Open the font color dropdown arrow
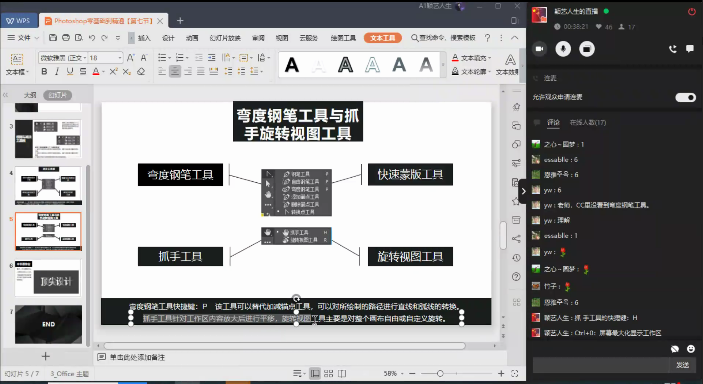Screen dimensions: 703x384 (x=103, y=71)
